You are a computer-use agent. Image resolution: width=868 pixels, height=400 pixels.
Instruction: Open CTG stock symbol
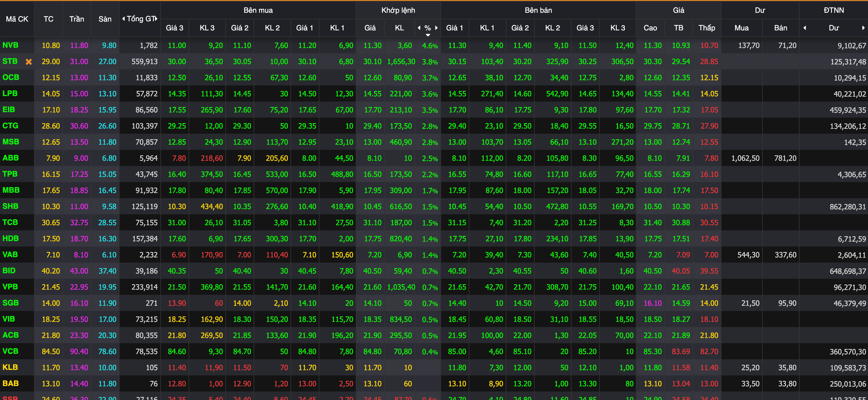[10, 126]
